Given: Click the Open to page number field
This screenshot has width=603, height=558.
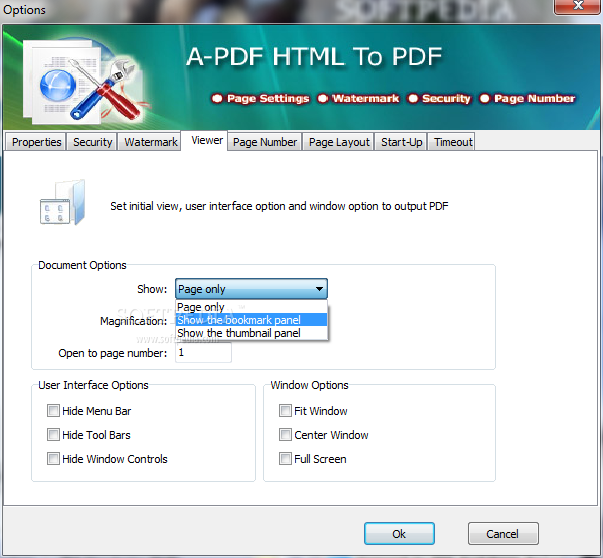Looking at the screenshot, I should click(x=203, y=353).
